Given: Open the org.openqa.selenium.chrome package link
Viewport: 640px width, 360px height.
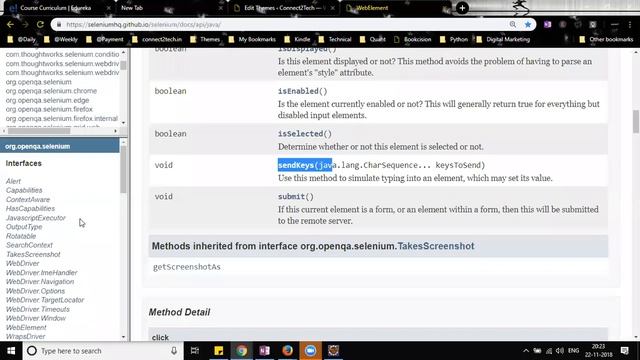Looking at the screenshot, I should pos(51,91).
